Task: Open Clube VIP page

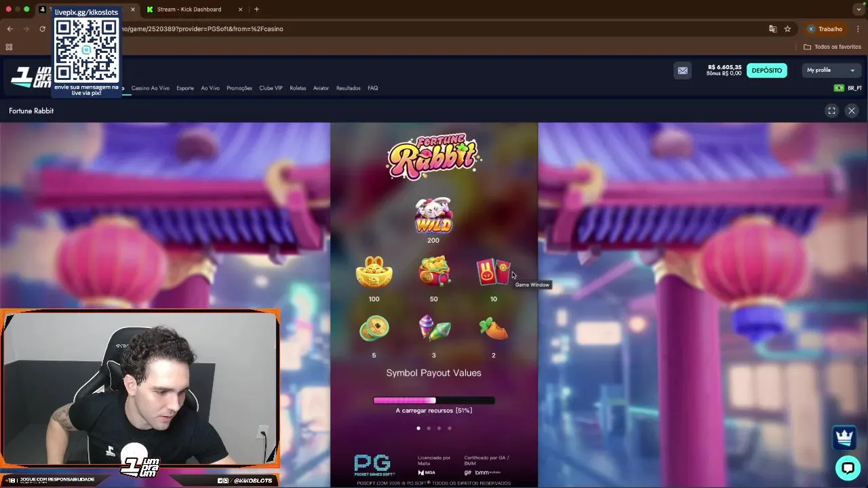Action: (271, 88)
